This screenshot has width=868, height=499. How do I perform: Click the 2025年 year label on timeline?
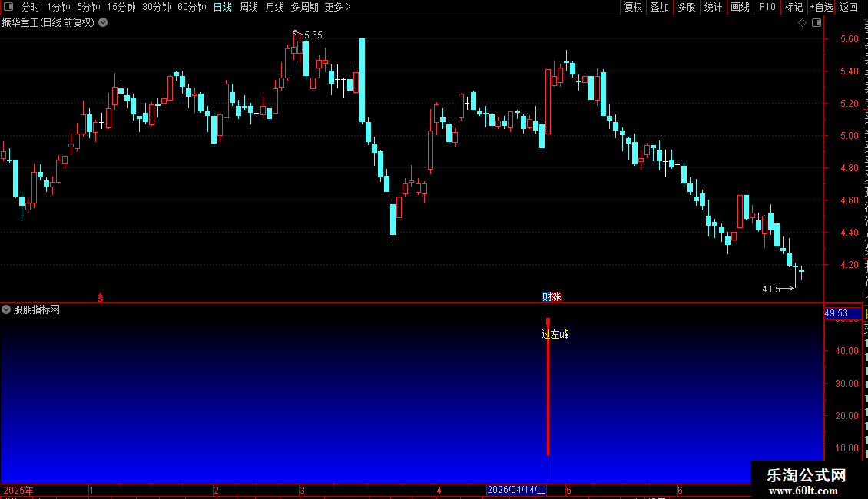18,491
